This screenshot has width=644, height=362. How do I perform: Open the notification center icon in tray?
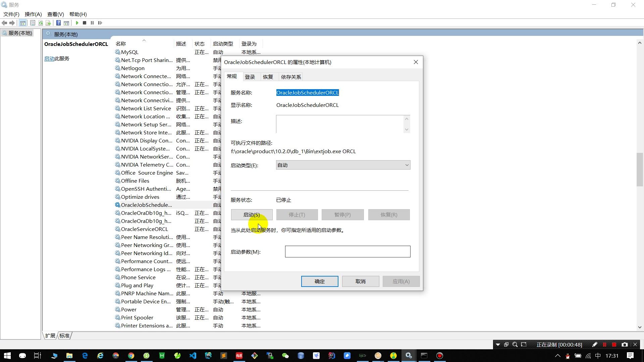[630, 356]
